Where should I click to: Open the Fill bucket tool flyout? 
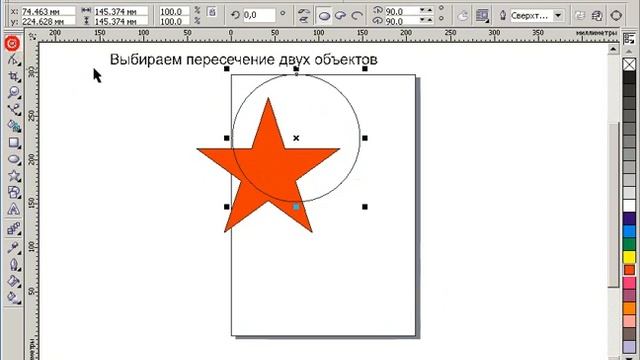[x=13, y=281]
